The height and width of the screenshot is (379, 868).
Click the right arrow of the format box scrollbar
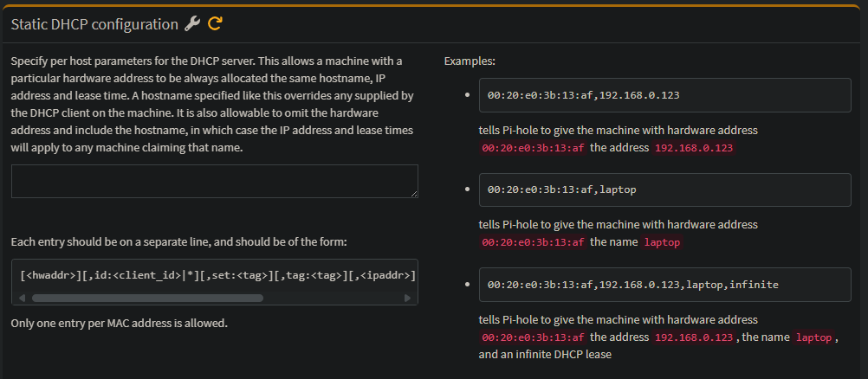coord(408,298)
